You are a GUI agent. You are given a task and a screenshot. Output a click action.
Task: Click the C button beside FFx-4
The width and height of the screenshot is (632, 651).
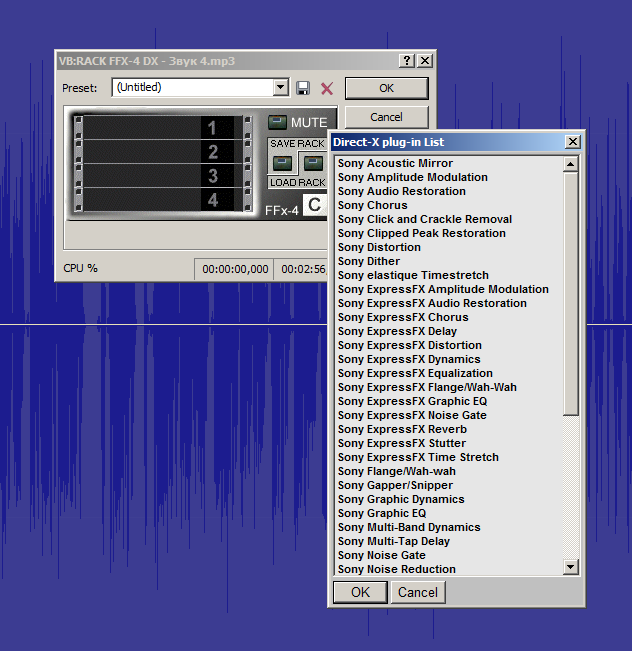pyautogui.click(x=314, y=205)
